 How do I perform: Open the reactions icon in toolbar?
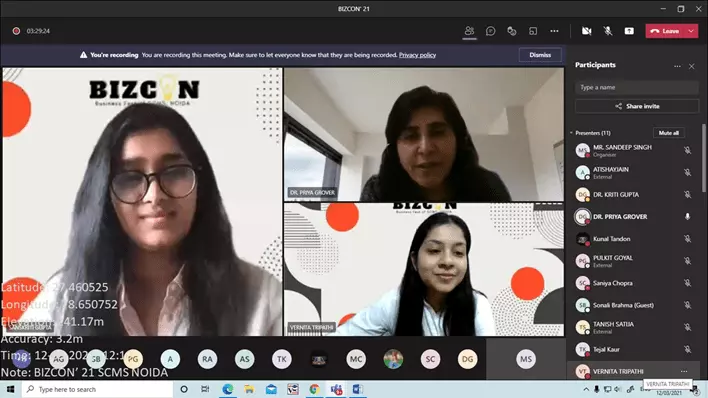tap(512, 31)
